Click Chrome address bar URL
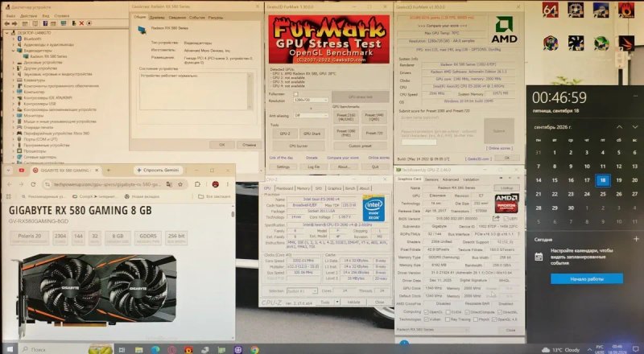Screen dimensions: 644x354 [x=107, y=184]
